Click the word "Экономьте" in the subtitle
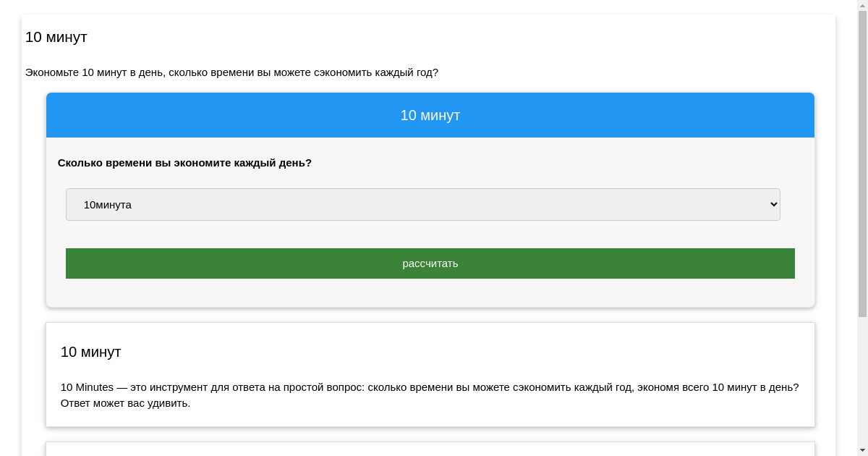This screenshot has width=868, height=456. coord(52,72)
